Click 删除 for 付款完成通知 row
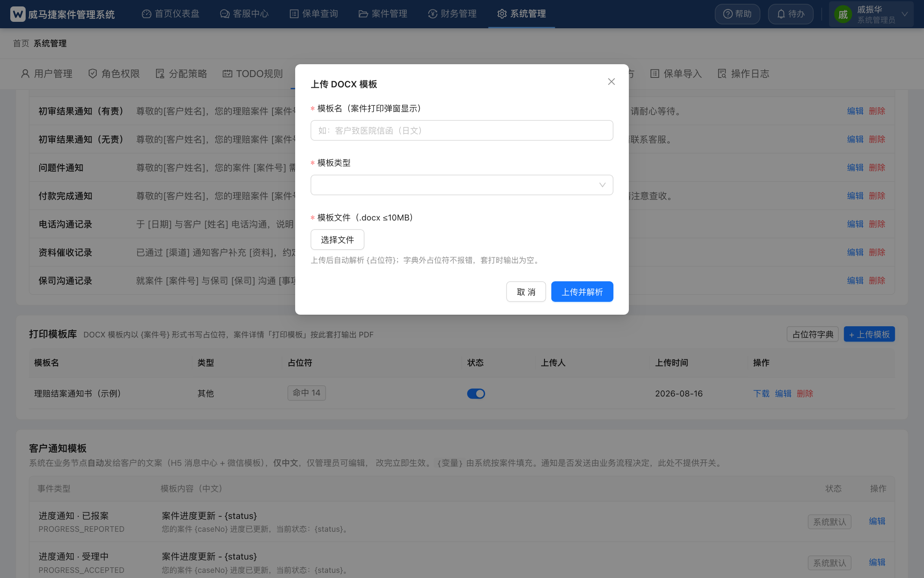This screenshot has width=924, height=578. tap(877, 196)
